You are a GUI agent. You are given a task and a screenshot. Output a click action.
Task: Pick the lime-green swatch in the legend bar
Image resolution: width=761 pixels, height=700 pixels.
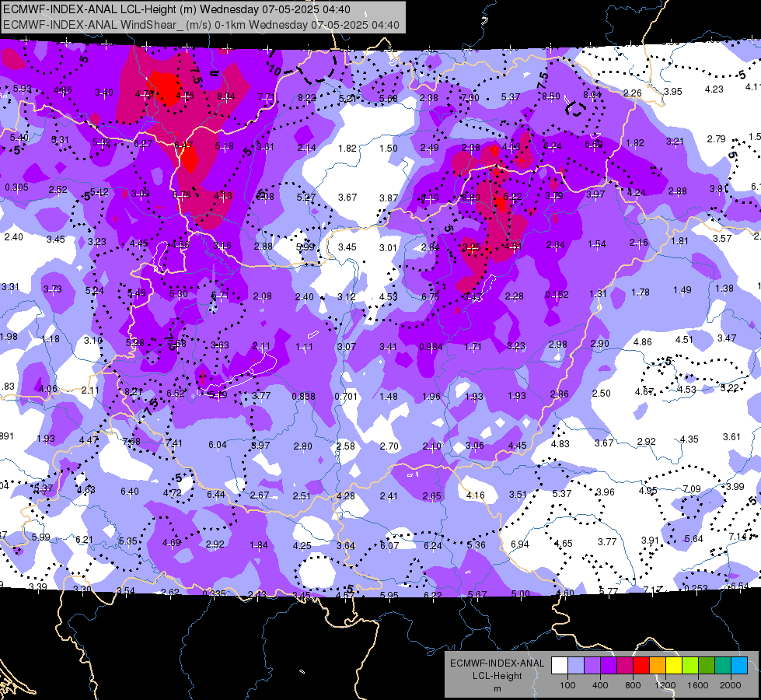click(690, 666)
